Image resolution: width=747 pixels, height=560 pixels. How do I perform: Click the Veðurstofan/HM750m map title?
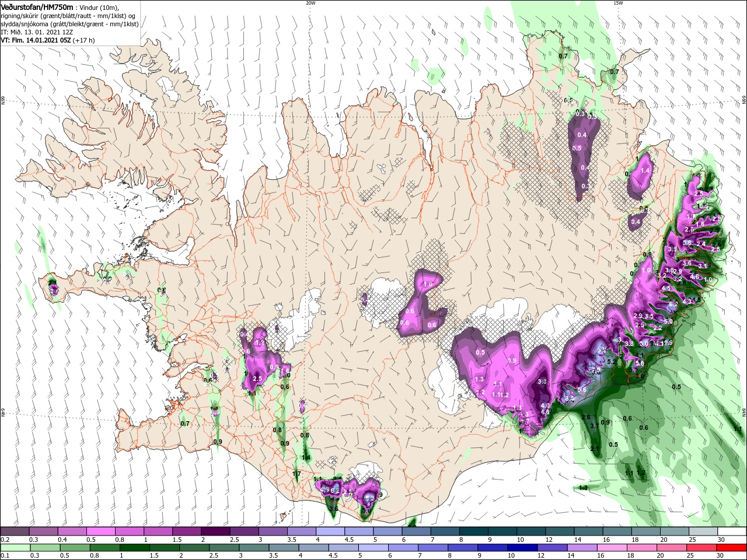click(37, 7)
